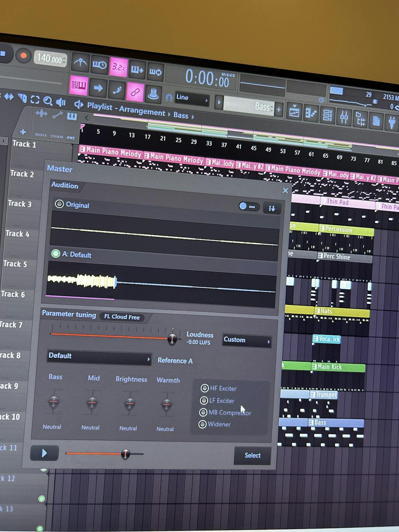Select the zoom magnifier tool
The width and height of the screenshot is (399, 532).
[x=48, y=101]
